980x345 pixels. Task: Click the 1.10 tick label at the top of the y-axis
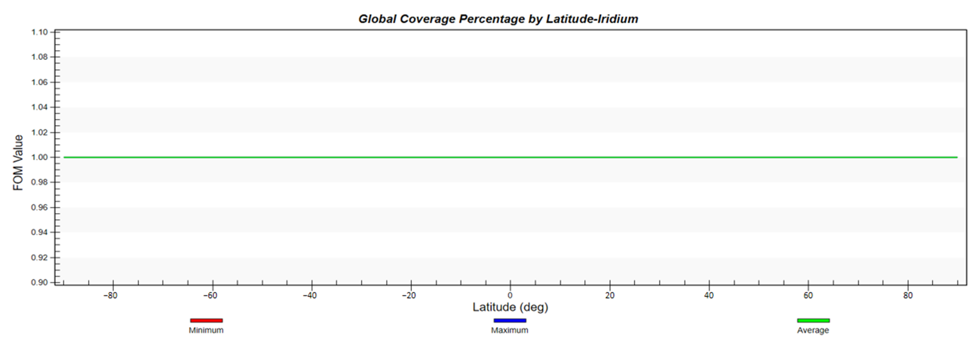point(39,32)
